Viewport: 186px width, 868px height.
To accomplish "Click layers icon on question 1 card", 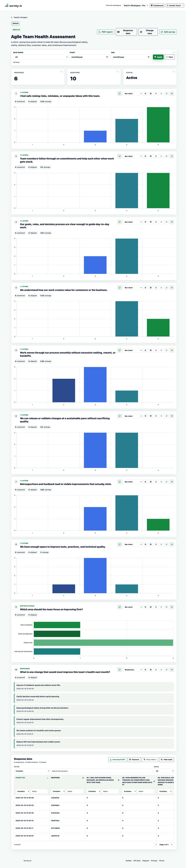I will coord(151,94).
